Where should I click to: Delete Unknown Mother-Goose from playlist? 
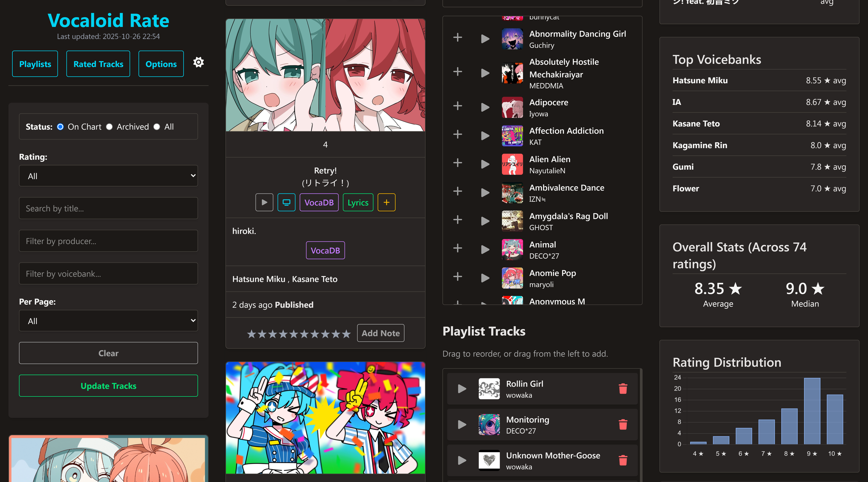tap(623, 460)
